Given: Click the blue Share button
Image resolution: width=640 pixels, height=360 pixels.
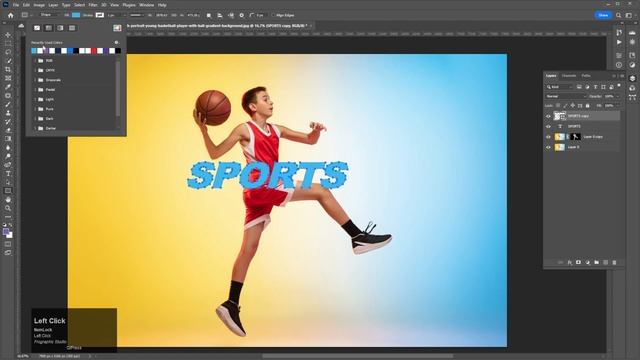Looking at the screenshot, I should 603,15.
